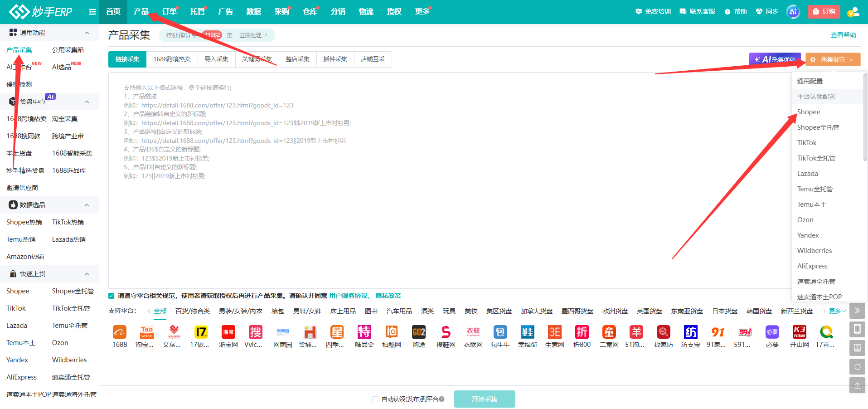Switch to the 1688跨境热卖 tab
Image resolution: width=868 pixels, height=409 pixels.
[x=172, y=59]
